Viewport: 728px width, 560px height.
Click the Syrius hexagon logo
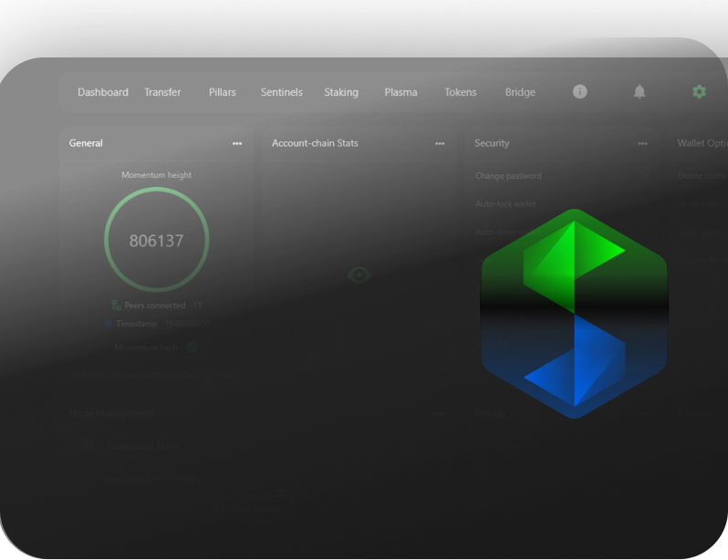pyautogui.click(x=574, y=313)
